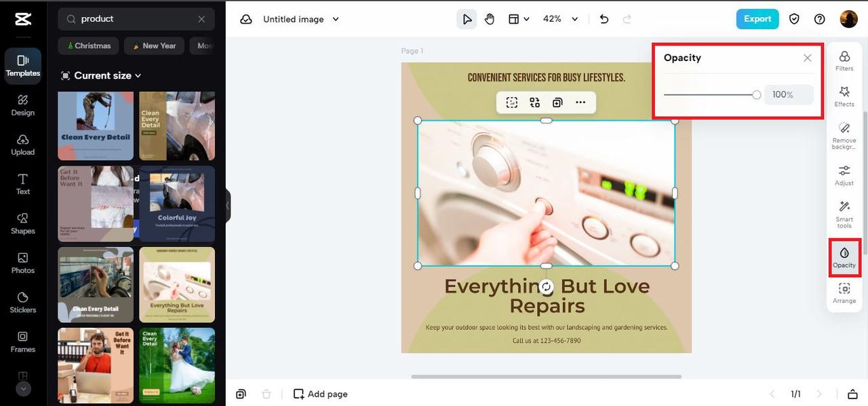The image size is (868, 406).
Task: Click the duplicate page icon at bottom
Action: click(x=241, y=394)
